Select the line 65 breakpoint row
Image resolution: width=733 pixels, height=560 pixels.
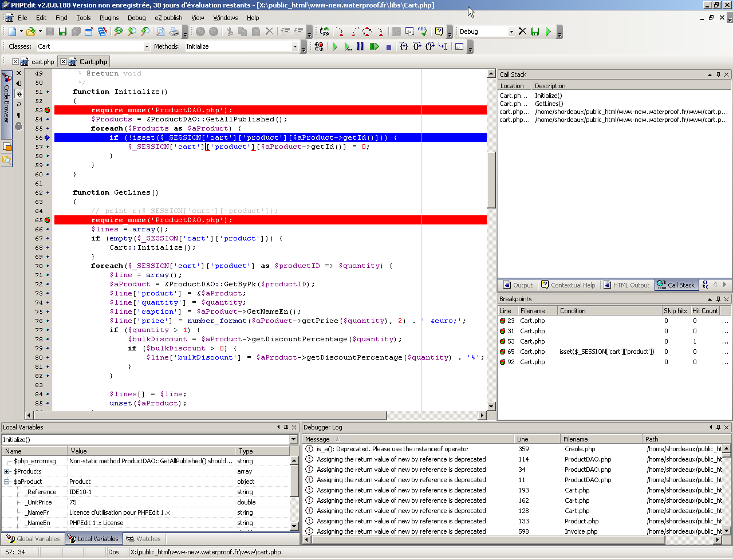pos(533,352)
